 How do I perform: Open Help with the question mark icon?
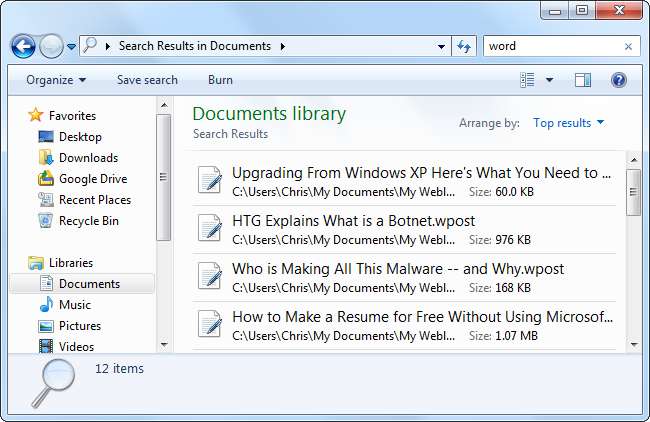618,80
